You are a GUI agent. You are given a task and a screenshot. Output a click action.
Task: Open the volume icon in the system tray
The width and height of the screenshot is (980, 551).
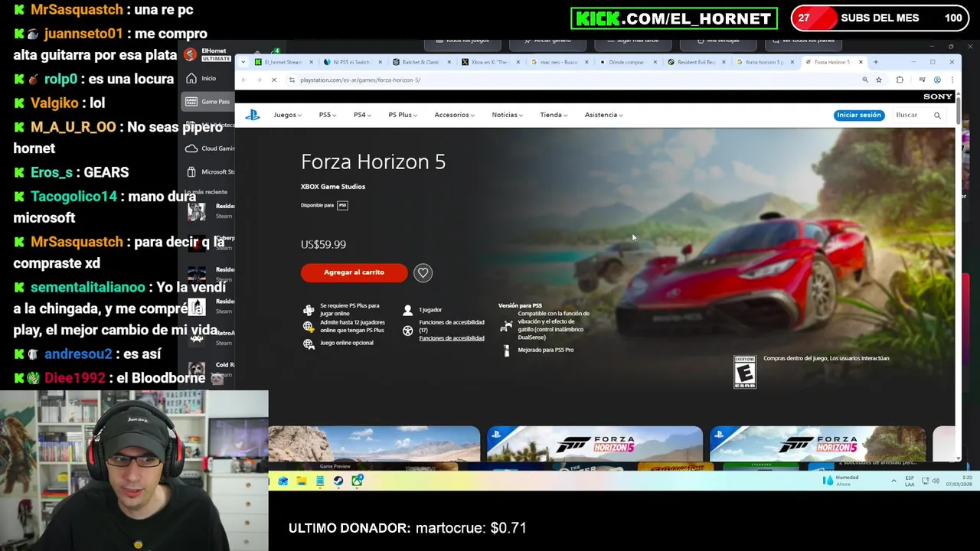click(936, 481)
